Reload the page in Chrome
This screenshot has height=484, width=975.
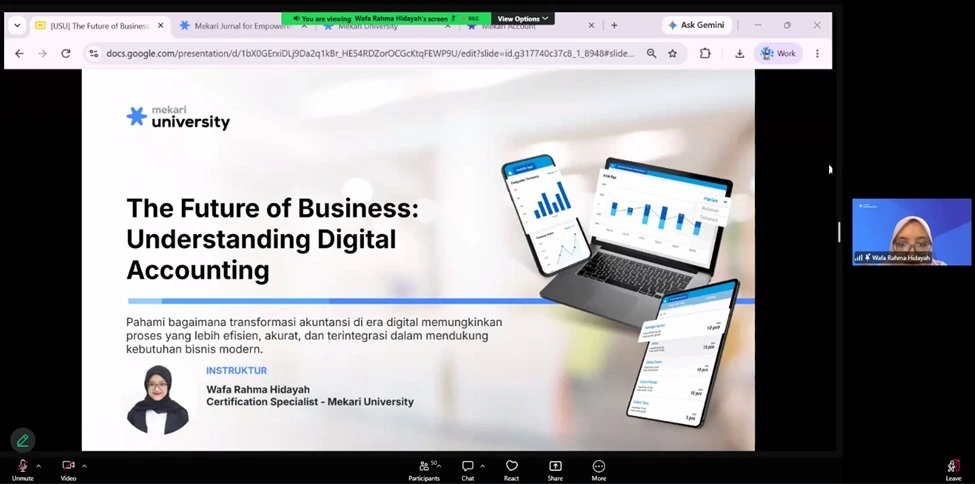click(x=65, y=54)
